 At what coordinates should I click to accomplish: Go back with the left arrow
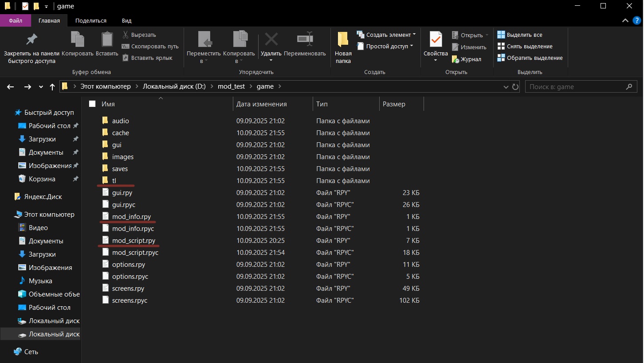click(x=11, y=87)
